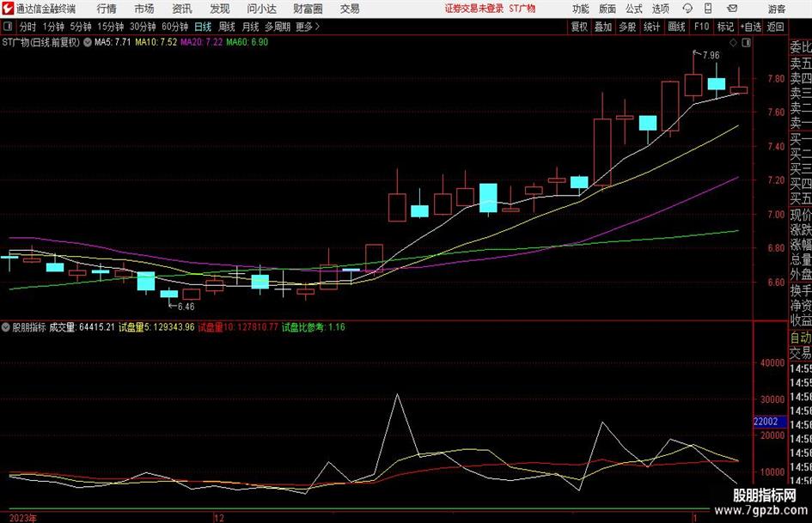Click the 30000 volume axis label
The width and height of the screenshot is (812, 523).
772,399
